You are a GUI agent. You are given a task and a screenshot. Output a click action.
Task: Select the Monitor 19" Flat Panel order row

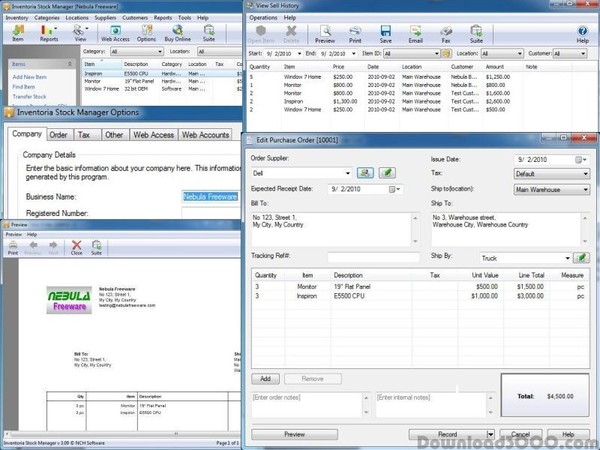[420, 286]
